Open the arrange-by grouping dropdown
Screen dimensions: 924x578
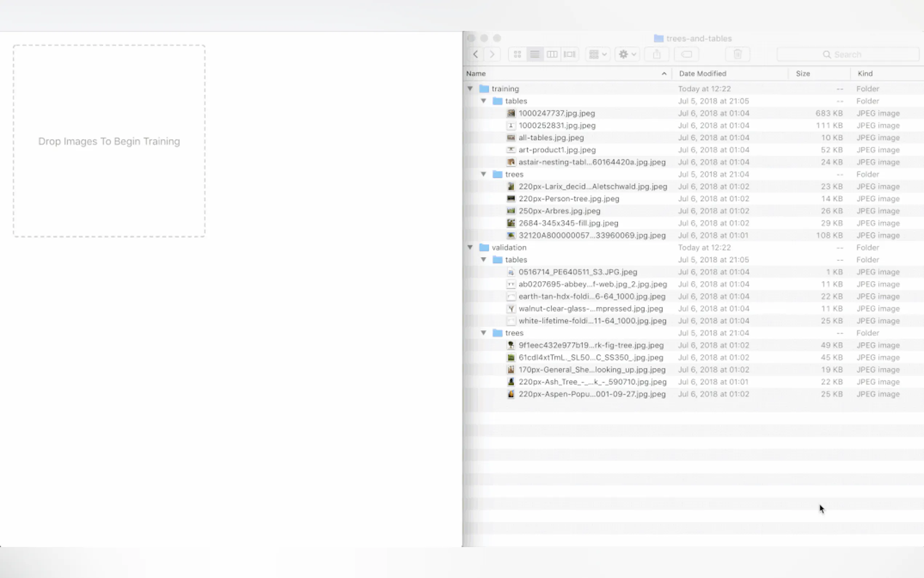click(x=597, y=54)
